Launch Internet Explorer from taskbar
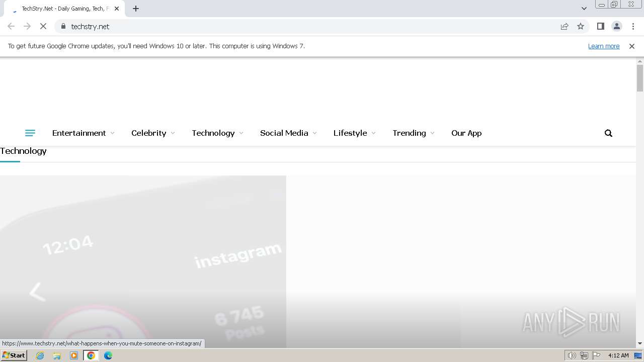 coord(40,355)
